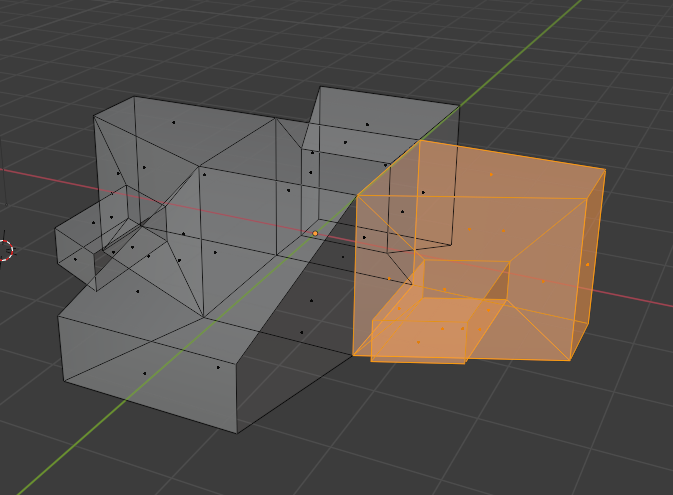Select the gray unselected mesh object

pyautogui.click(x=257, y=260)
